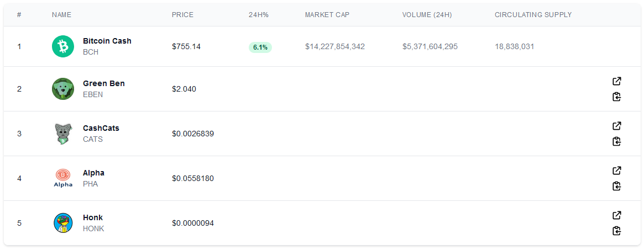This screenshot has height=250, width=644.
Task: Sort by CIRCULATING SUPPLY column header
Action: pos(533,15)
